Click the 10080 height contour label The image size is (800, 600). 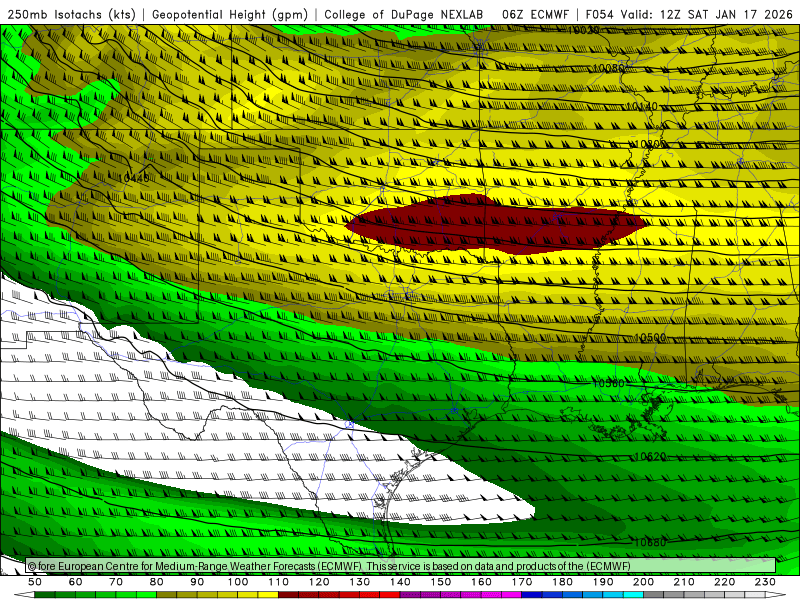608,68
